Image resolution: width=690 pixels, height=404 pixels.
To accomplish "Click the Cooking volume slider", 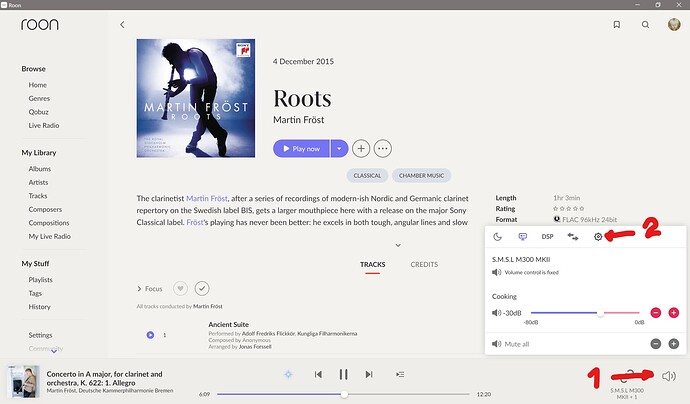I will 585,313.
